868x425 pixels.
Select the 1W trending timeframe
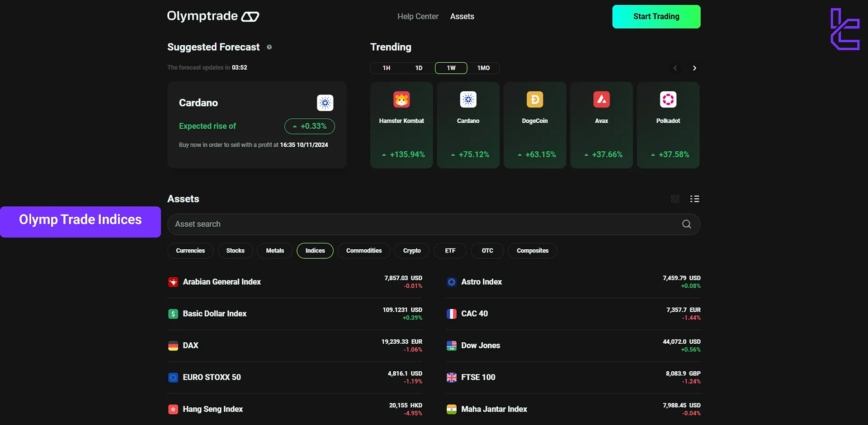451,68
